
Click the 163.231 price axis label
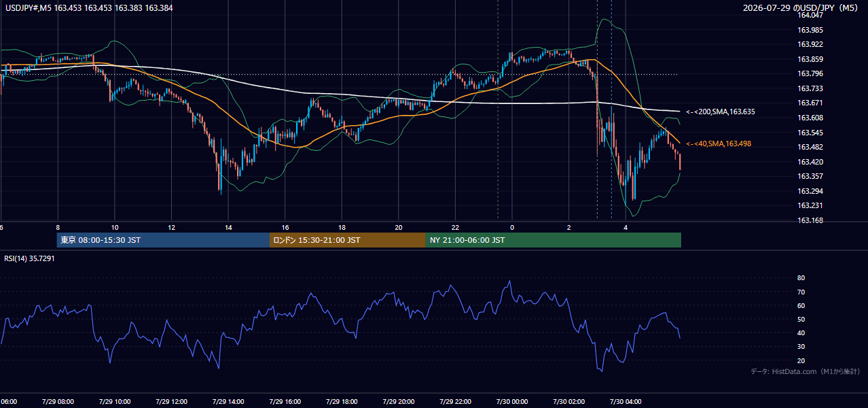click(810, 205)
